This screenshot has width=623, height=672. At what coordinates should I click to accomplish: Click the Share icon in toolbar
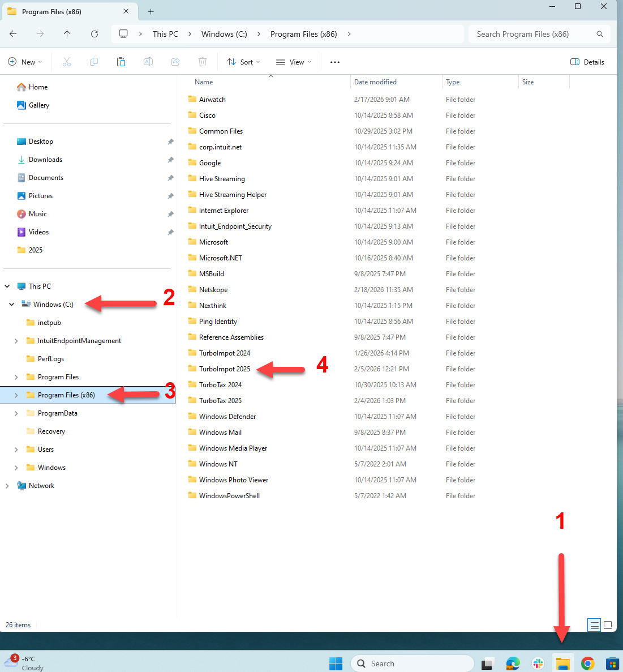175,62
